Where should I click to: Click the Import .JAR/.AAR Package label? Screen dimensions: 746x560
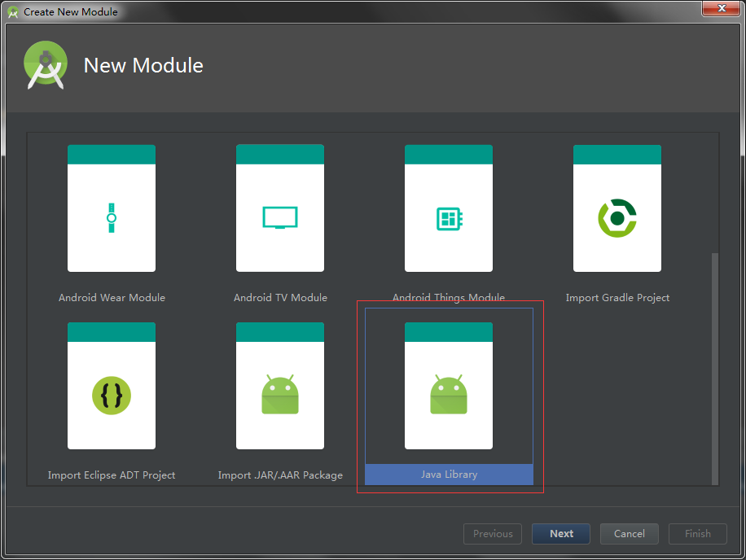(x=280, y=475)
